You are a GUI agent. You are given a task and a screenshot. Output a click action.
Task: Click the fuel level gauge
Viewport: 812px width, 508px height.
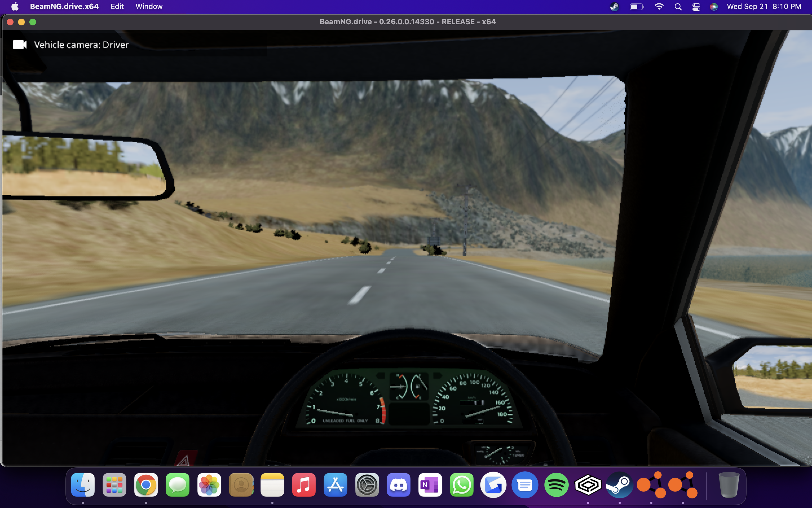[419, 386]
